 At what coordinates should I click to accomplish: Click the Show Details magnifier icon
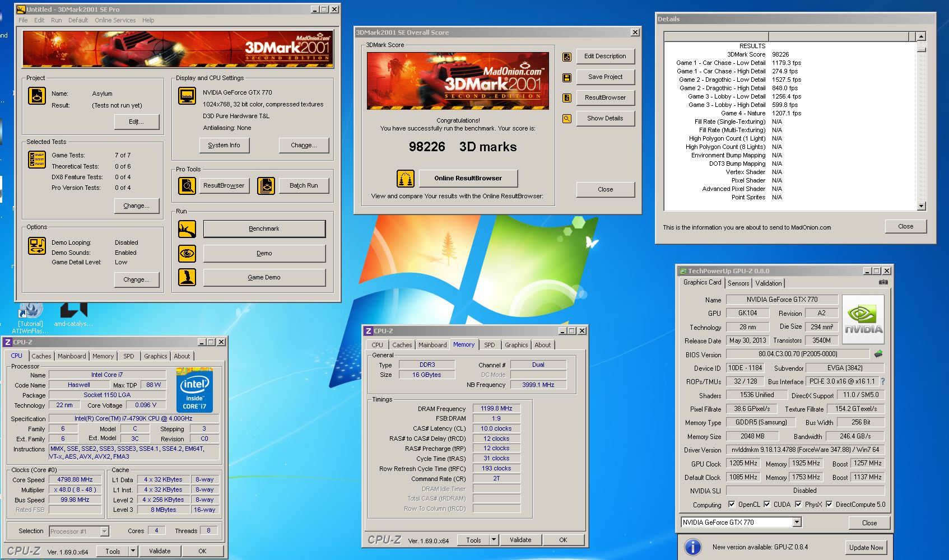point(567,119)
